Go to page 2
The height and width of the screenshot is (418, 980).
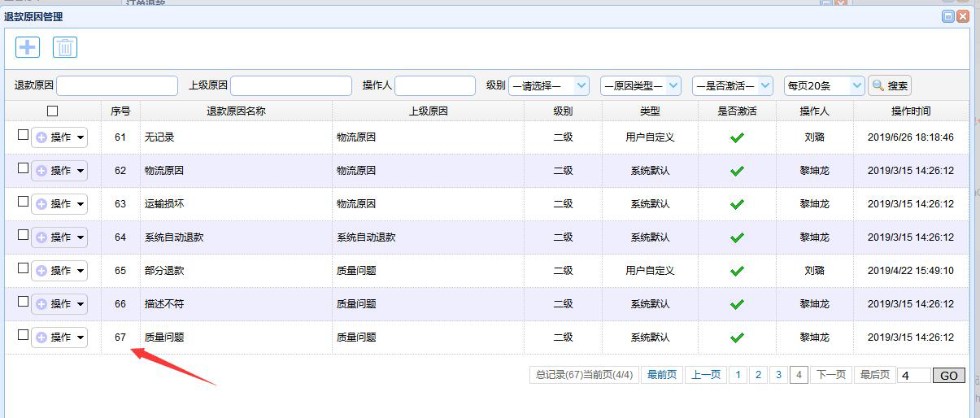click(x=758, y=375)
